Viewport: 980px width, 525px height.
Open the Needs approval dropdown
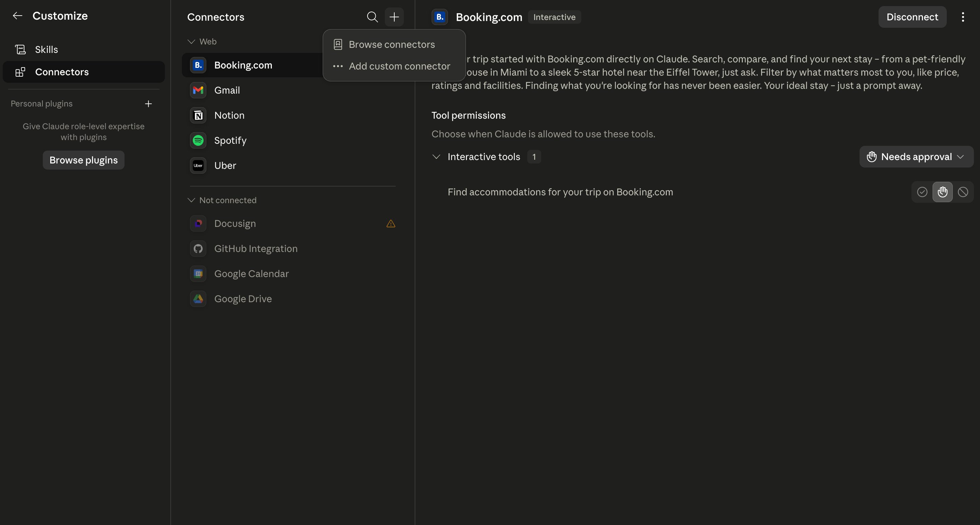(916, 157)
